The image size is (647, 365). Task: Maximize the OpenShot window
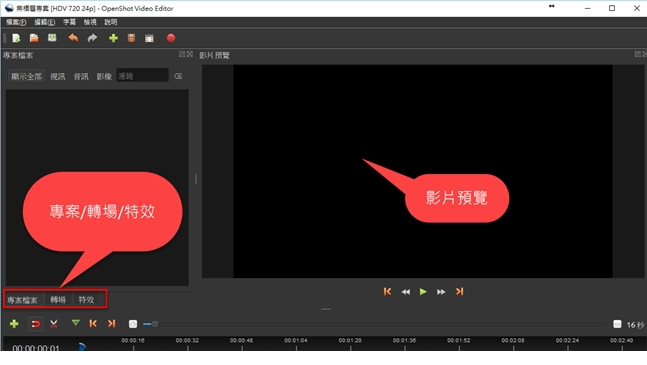pos(612,8)
